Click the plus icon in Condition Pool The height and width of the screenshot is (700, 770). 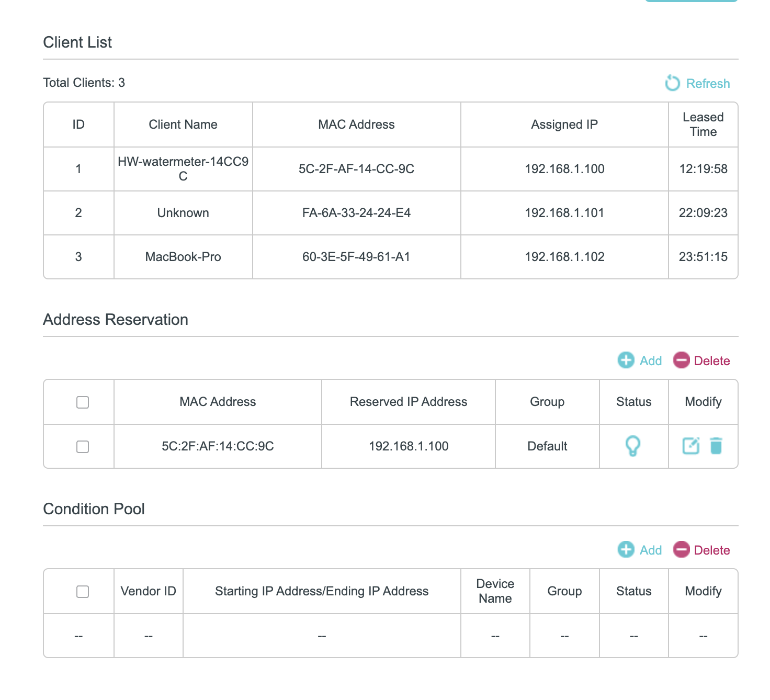tap(626, 550)
